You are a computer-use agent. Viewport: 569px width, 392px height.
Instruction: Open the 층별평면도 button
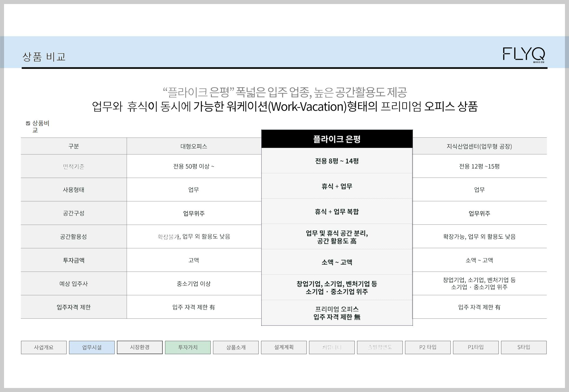click(380, 347)
